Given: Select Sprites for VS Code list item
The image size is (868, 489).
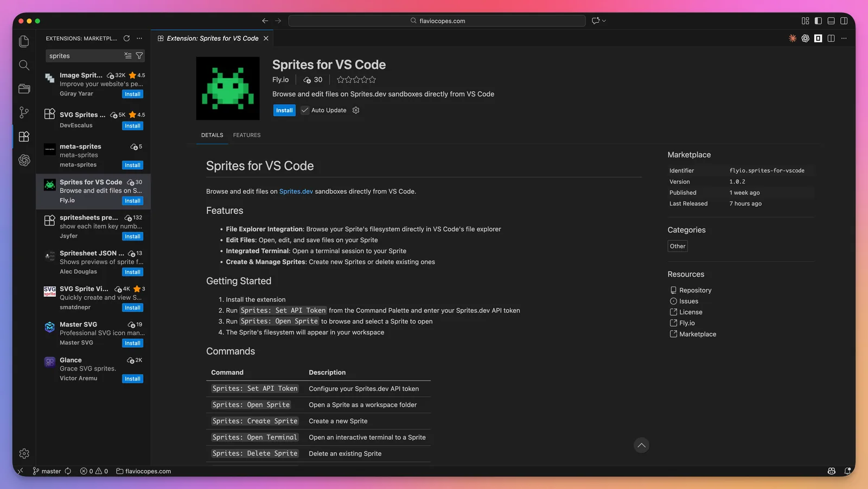Looking at the screenshot, I should (x=93, y=192).
